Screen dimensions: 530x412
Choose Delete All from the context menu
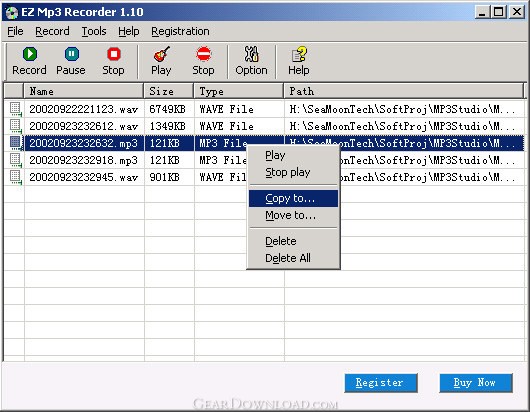293,258
